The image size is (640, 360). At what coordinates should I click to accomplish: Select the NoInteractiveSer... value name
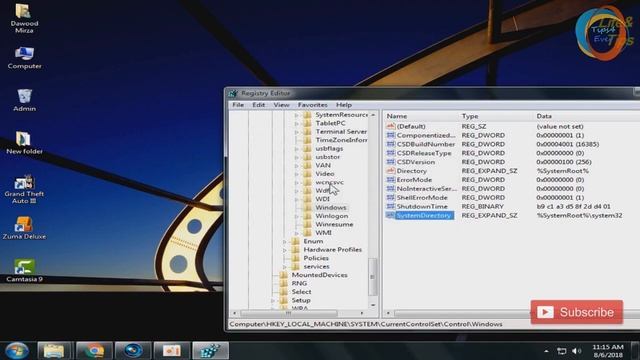(x=427, y=189)
